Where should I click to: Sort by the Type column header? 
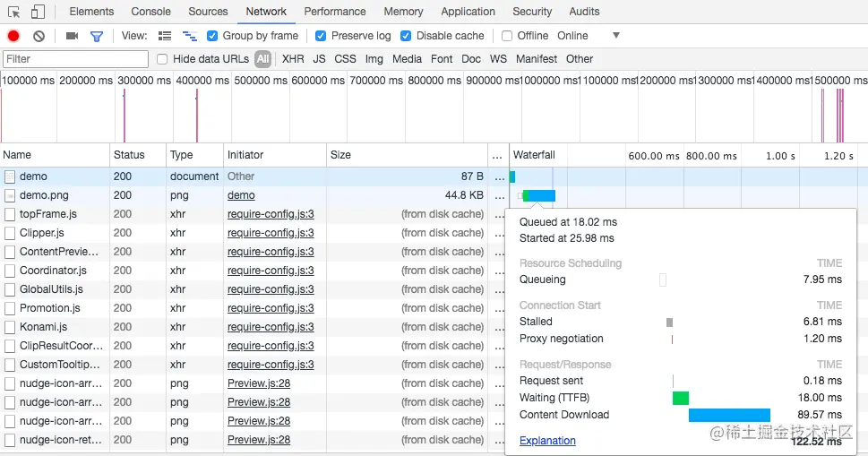[x=195, y=155]
